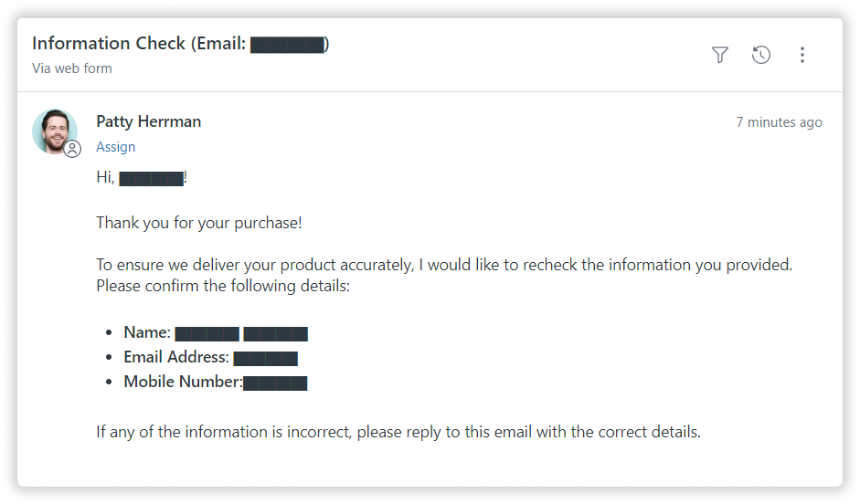
Task: Click the 'Email Address:' bullet label
Action: pos(176,358)
